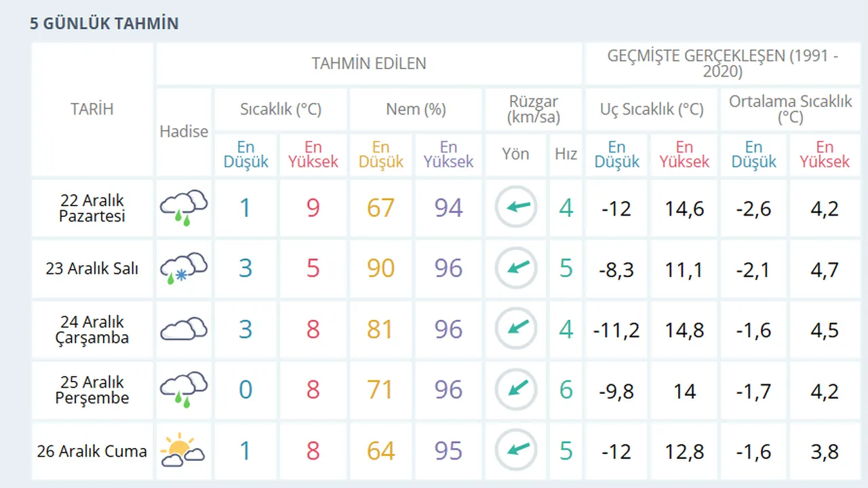The height and width of the screenshot is (488, 868).
Task: Toggle sorting on the Nem En Yüksek column
Action: tap(448, 155)
